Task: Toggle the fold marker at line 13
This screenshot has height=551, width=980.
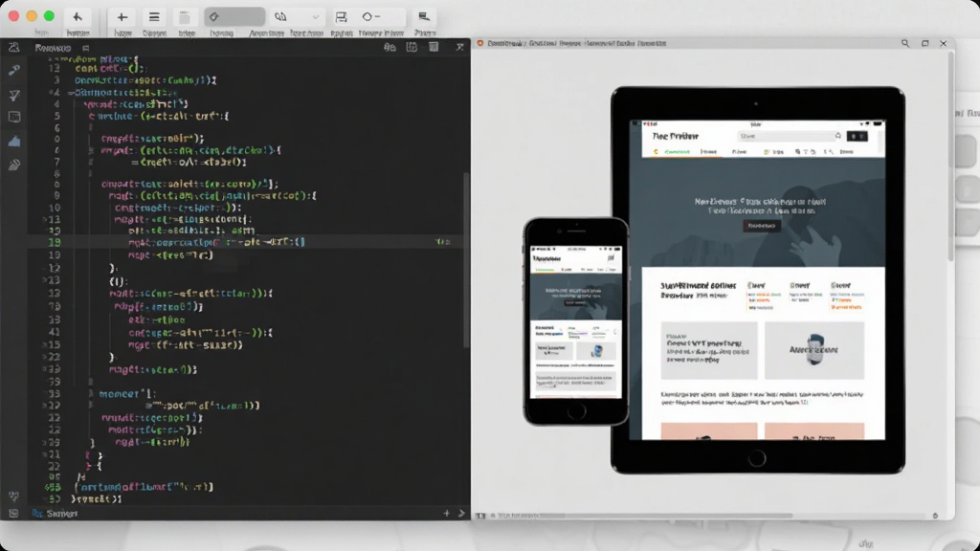Action: (44, 219)
